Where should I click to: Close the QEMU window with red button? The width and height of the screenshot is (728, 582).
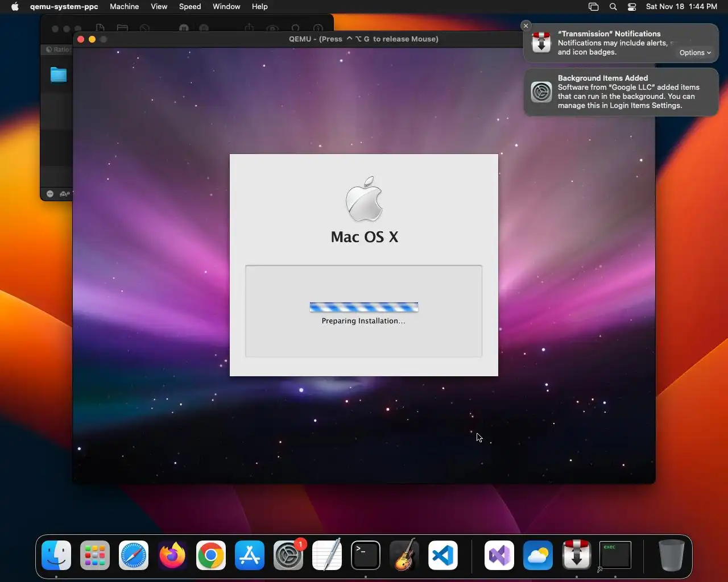[x=81, y=39]
